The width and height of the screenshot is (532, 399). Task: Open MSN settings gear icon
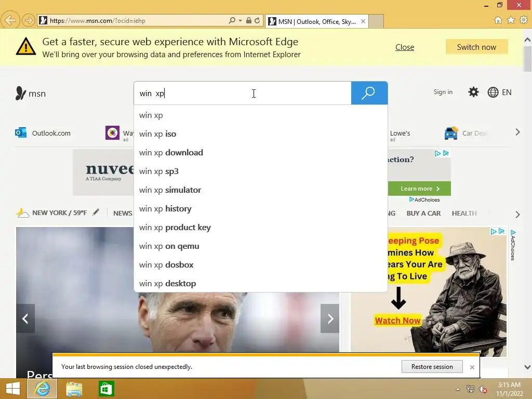(x=473, y=92)
